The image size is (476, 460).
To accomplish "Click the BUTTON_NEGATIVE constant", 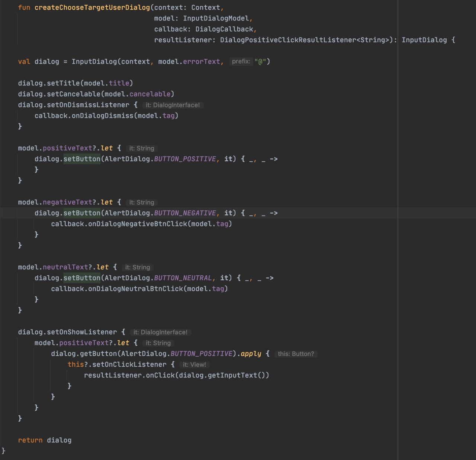I will click(185, 213).
